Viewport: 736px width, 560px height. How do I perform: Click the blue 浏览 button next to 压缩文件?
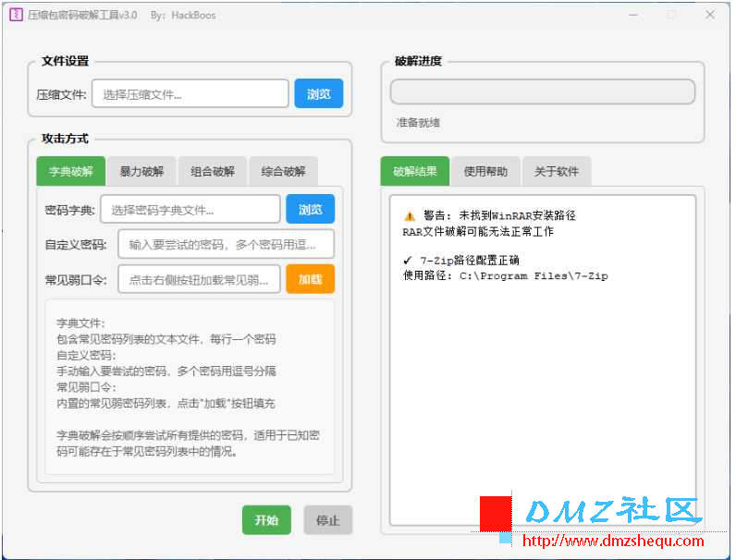coord(319,93)
